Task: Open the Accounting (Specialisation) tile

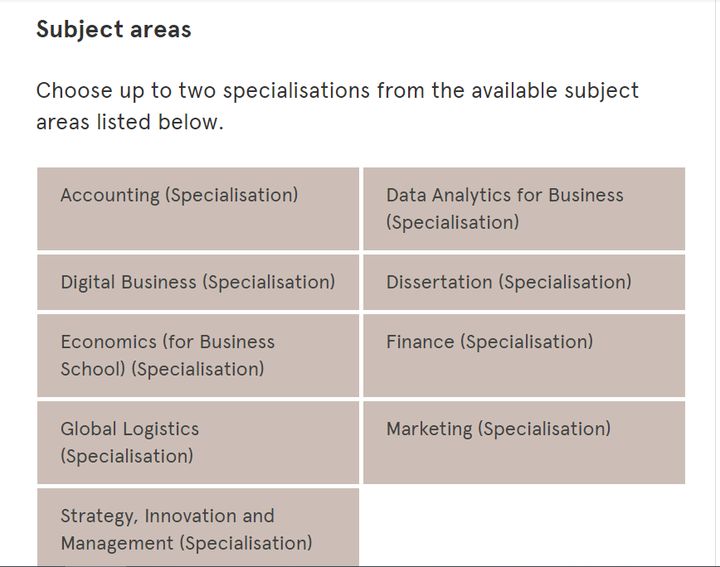Action: 198,209
